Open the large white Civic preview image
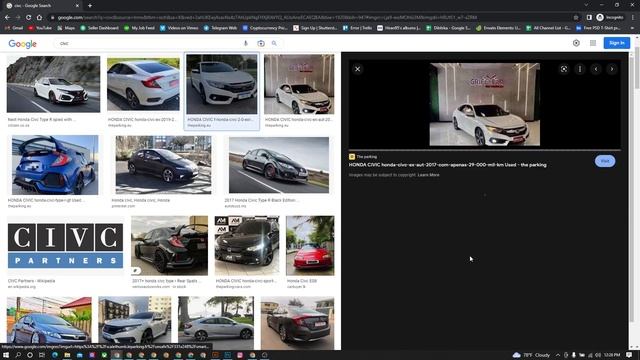The width and height of the screenshot is (640, 360). coord(484,104)
